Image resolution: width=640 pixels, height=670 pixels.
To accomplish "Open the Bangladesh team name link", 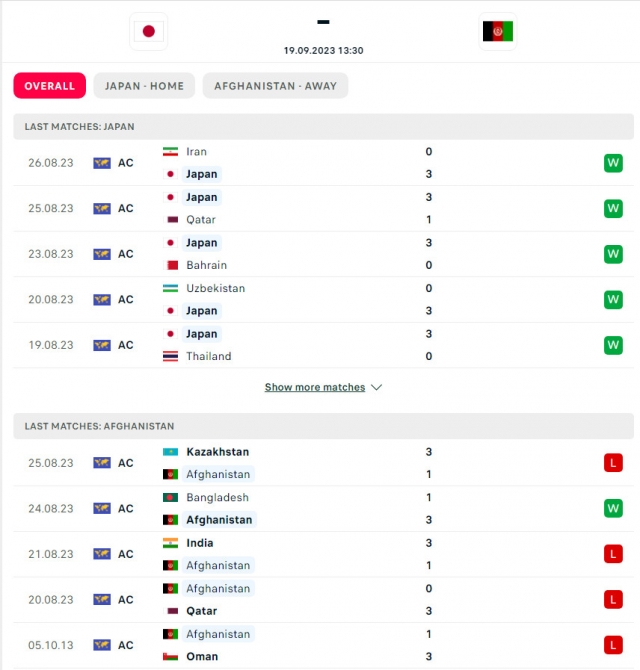I will click(217, 497).
